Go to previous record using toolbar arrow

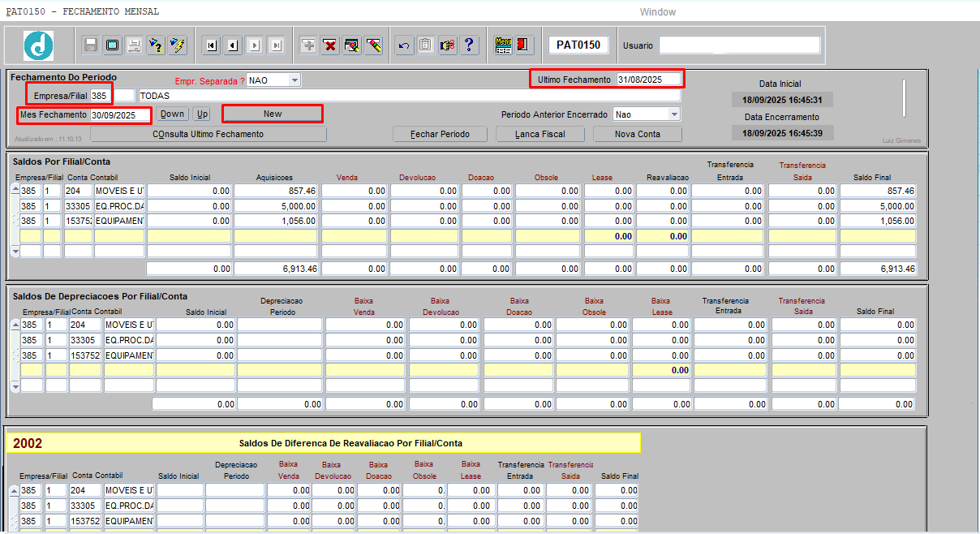pos(234,45)
